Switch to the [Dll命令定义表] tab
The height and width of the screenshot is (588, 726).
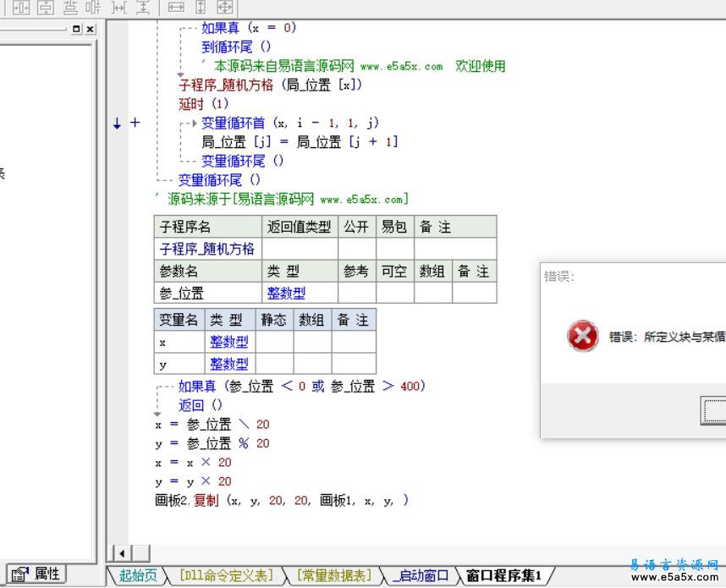coord(226,575)
